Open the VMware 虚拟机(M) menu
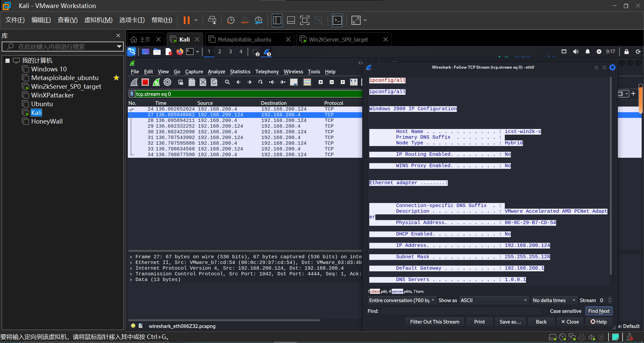 coord(98,20)
